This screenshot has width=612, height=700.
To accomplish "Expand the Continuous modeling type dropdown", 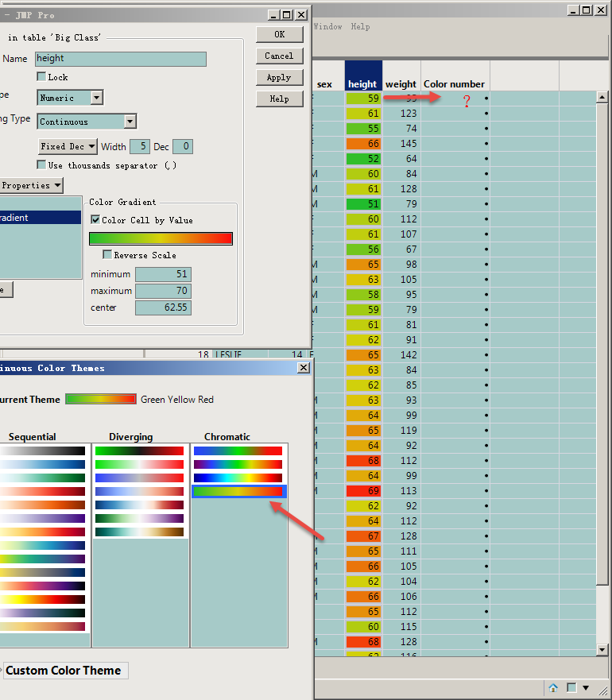I will (x=130, y=122).
